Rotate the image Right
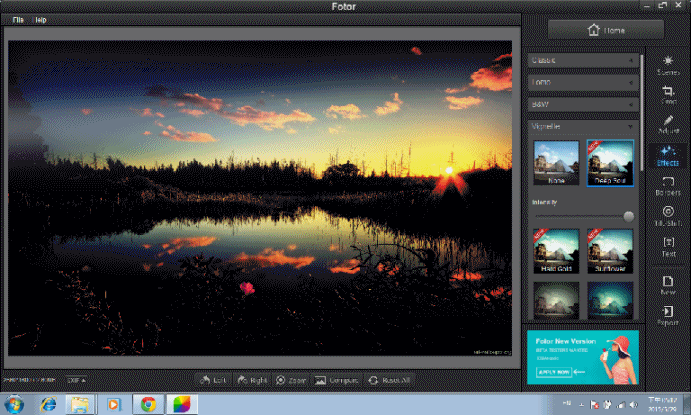 tap(252, 380)
